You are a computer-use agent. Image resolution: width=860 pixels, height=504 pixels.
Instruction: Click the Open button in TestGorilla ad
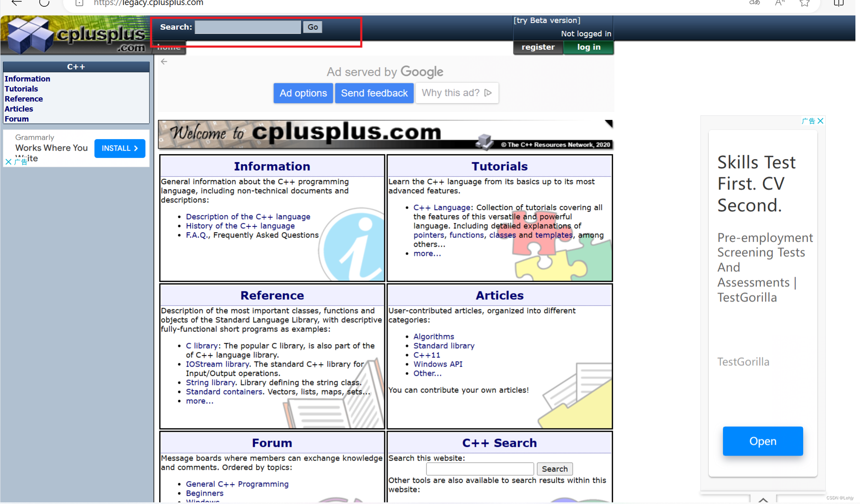[x=763, y=441]
